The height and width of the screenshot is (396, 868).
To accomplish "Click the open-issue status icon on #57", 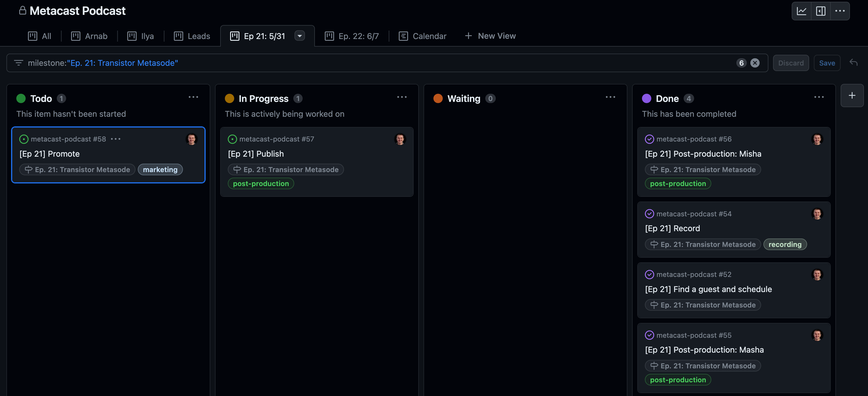I will [x=232, y=139].
